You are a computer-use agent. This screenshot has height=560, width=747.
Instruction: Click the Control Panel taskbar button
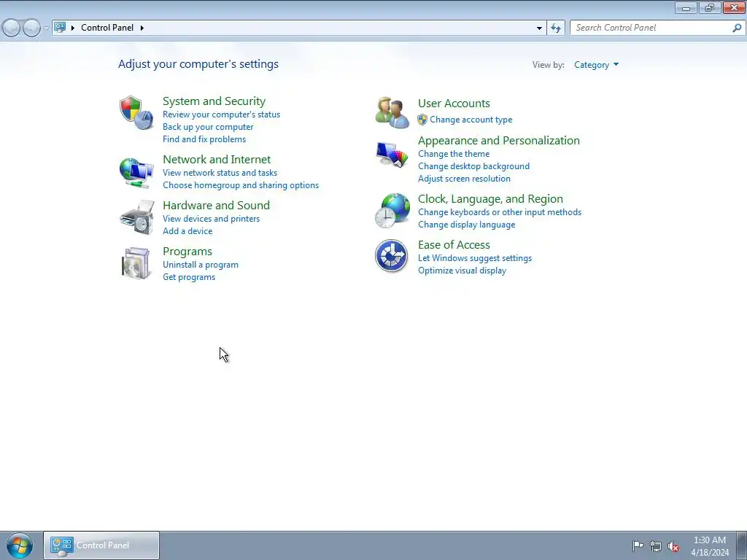pos(101,545)
